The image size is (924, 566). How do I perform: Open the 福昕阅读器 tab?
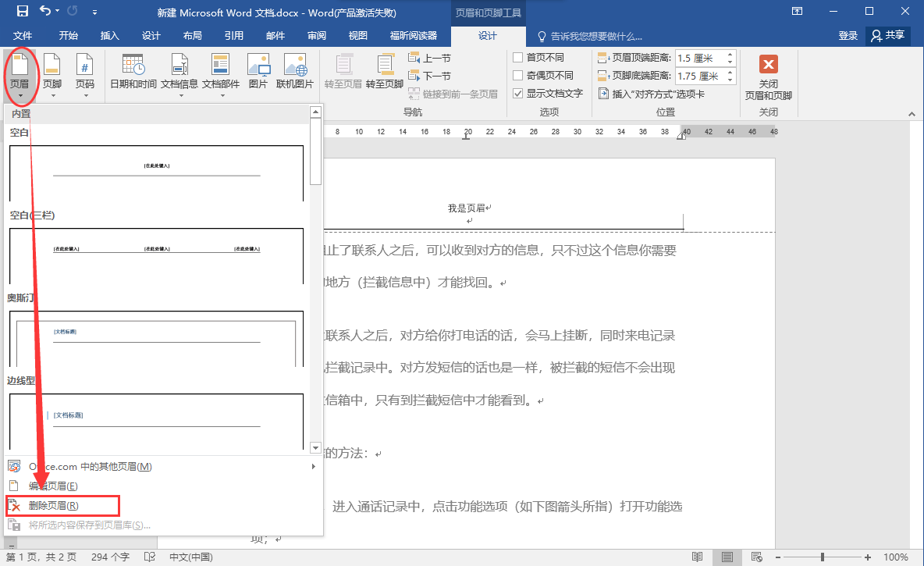coord(413,36)
